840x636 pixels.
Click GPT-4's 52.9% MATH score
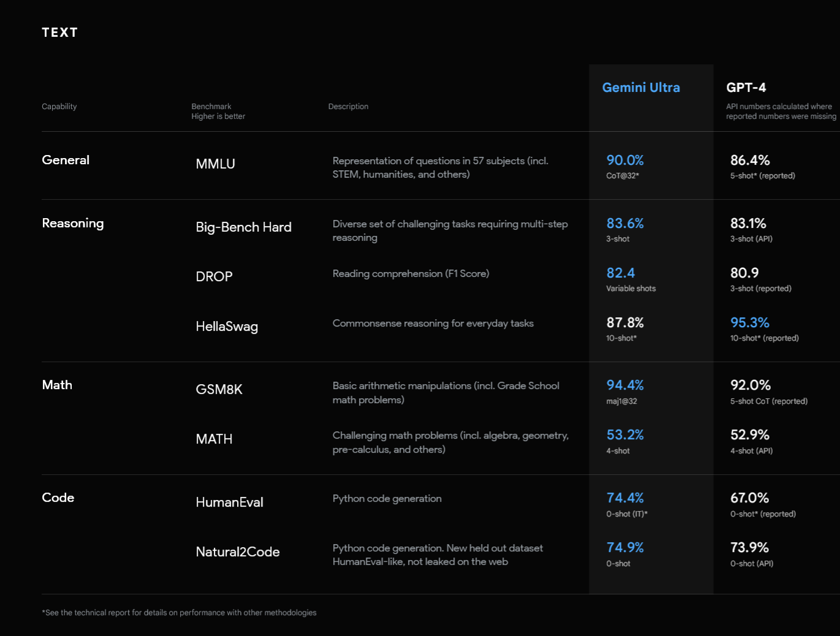750,434
